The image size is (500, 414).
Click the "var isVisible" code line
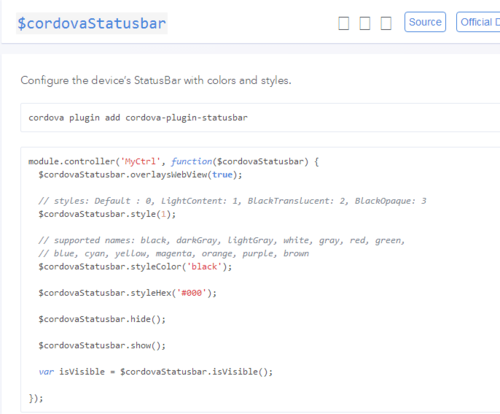coord(156,372)
